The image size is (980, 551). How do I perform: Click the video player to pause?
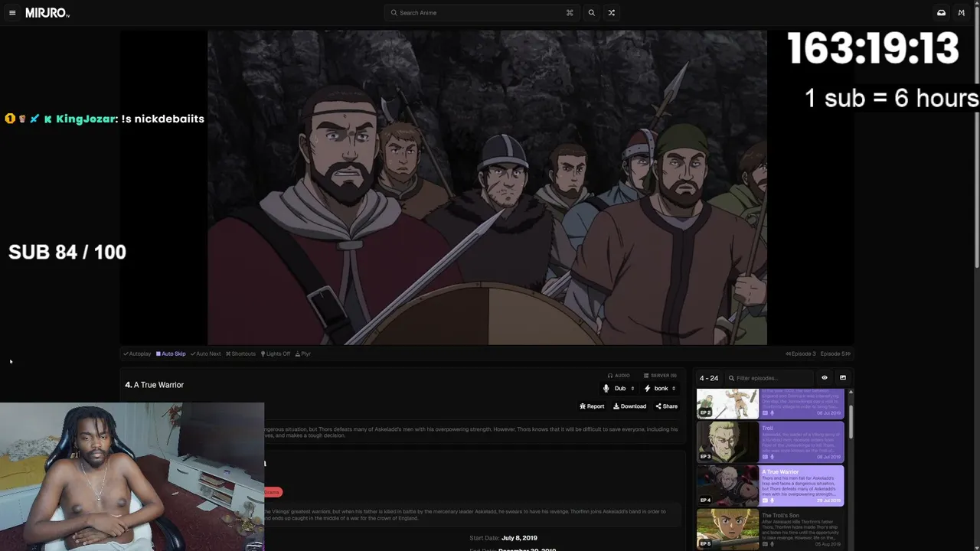[x=487, y=187]
